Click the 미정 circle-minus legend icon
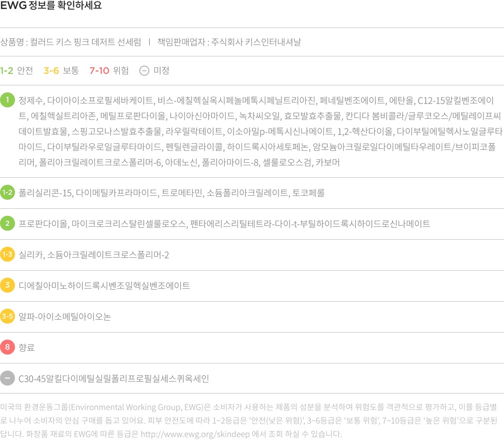The image size is (504, 447). tap(144, 70)
